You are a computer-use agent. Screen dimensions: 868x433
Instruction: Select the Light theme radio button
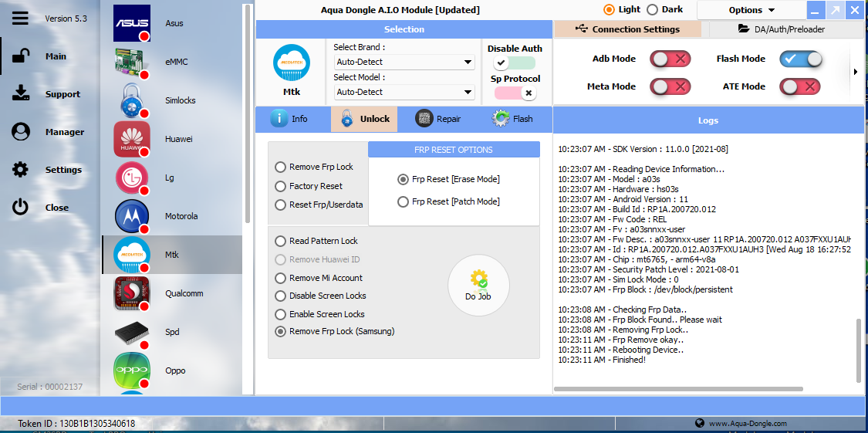coord(610,9)
